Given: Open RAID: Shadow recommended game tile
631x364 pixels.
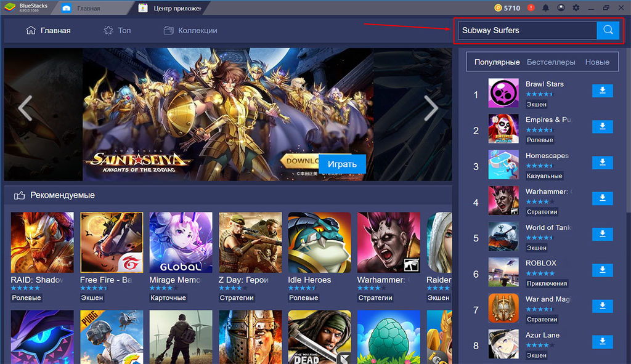Looking at the screenshot, I should [x=43, y=243].
